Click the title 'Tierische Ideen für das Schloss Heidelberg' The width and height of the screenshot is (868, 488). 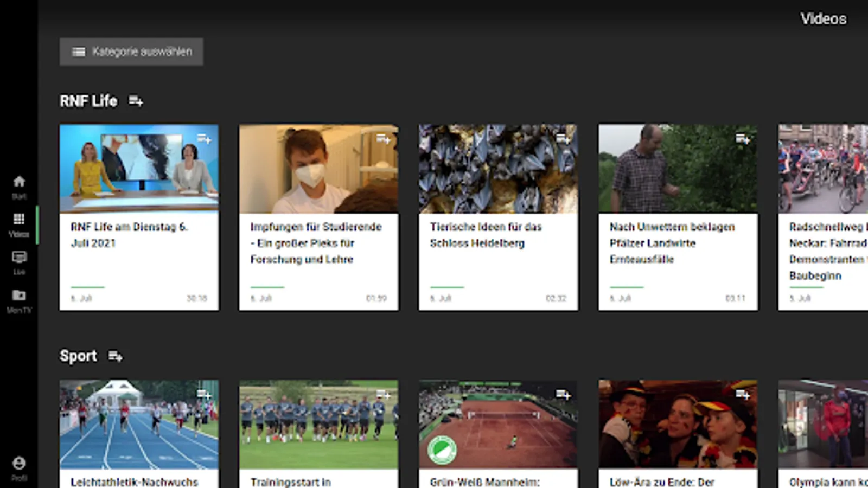click(486, 235)
